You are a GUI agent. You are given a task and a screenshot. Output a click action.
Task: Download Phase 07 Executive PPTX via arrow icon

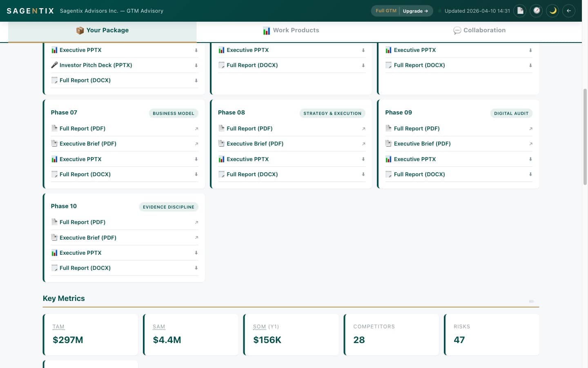pyautogui.click(x=196, y=159)
